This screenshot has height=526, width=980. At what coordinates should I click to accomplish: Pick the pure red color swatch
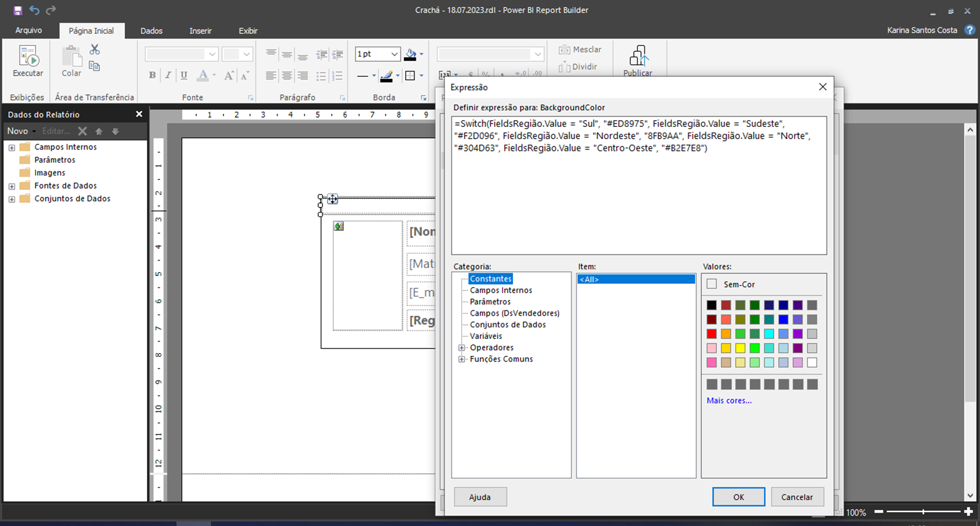click(712, 334)
